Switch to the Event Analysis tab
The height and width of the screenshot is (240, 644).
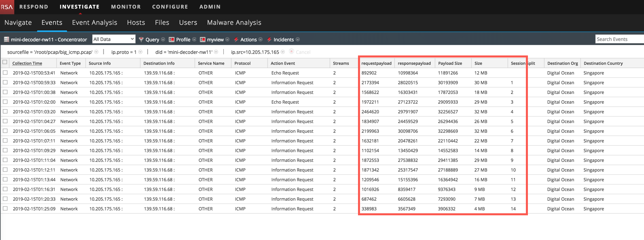(x=94, y=23)
